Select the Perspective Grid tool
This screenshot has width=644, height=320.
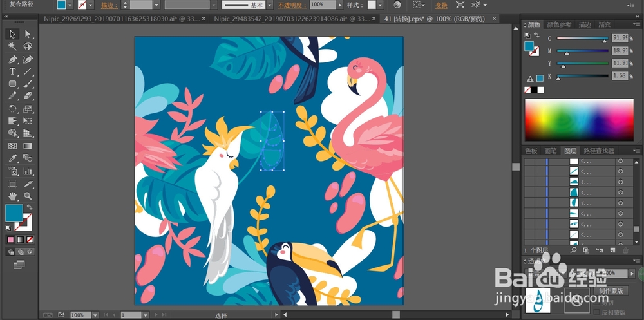click(28, 133)
